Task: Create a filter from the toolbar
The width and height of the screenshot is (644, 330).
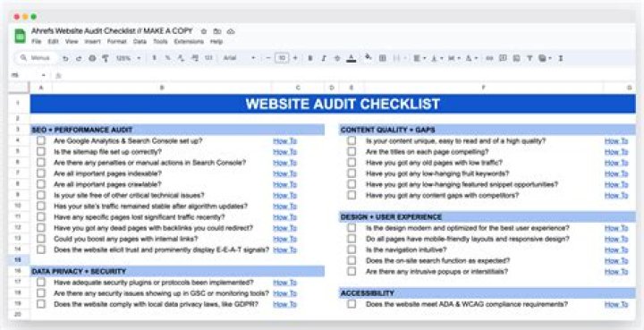Action: point(530,58)
